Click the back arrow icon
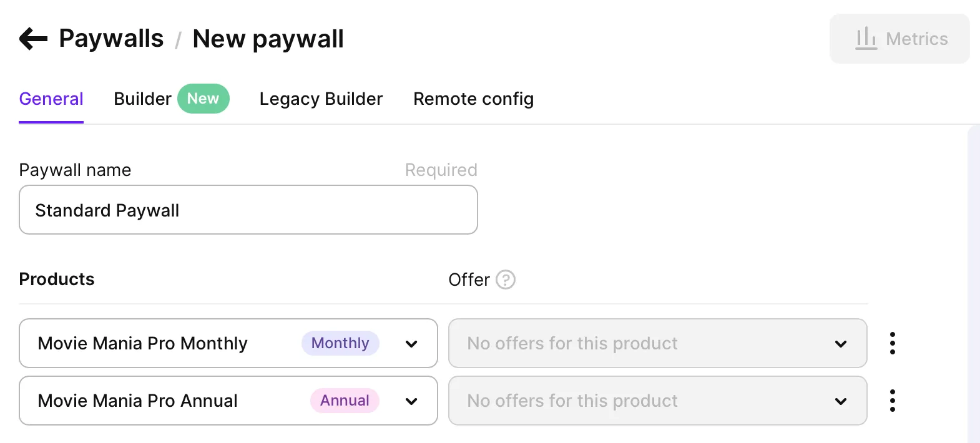This screenshot has width=980, height=443. click(x=33, y=39)
